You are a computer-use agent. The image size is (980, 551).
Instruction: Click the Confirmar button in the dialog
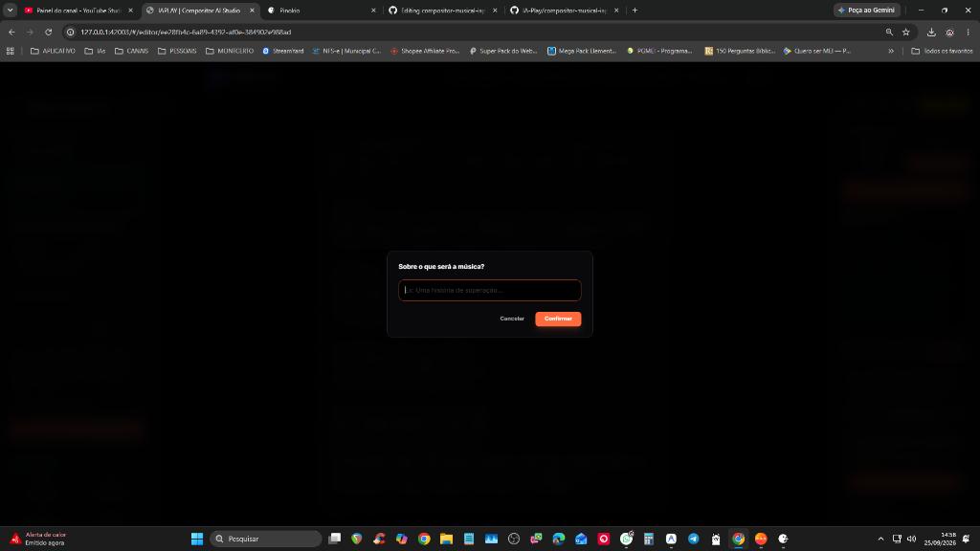tap(558, 319)
